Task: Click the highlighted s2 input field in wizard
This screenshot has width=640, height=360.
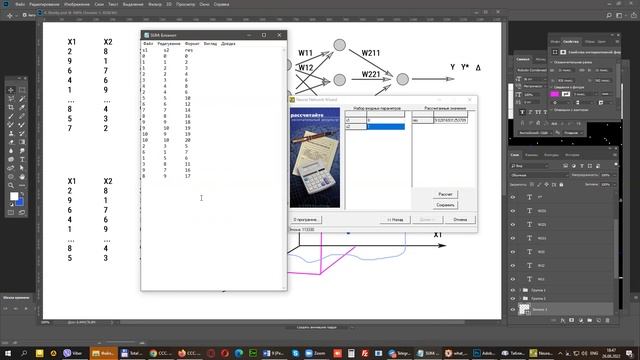Action: pyautogui.click(x=385, y=127)
